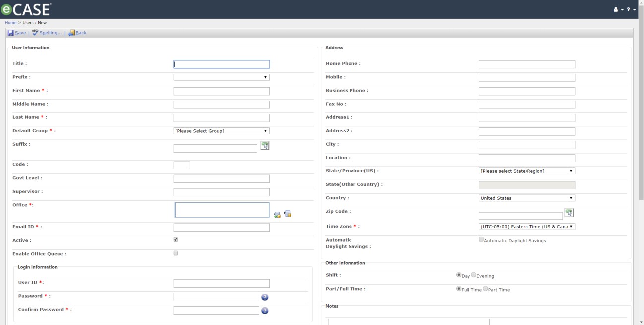Click the Confirm Password help icon
Viewport: 644px width, 325px height.
(265, 311)
